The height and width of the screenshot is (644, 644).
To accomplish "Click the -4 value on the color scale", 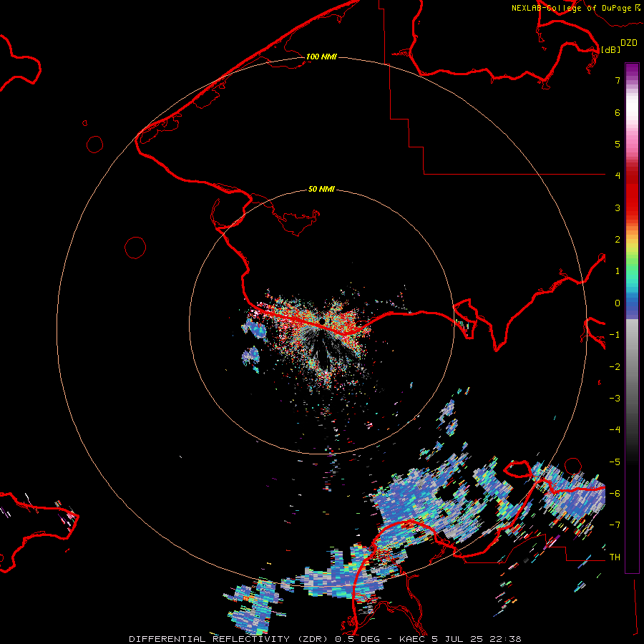I will [x=615, y=430].
